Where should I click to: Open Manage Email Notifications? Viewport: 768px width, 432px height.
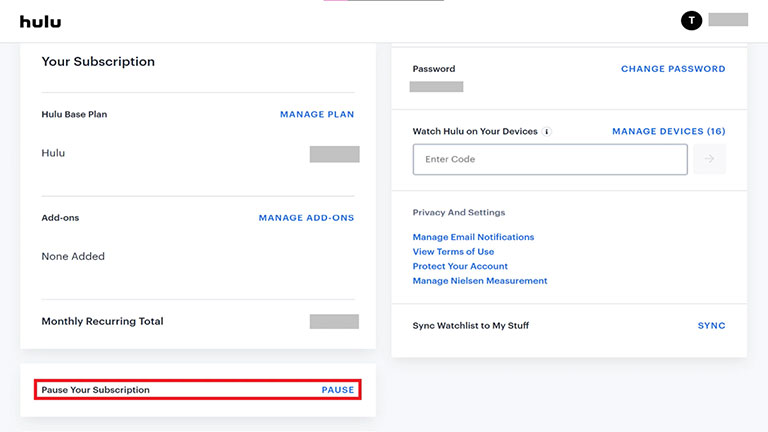pyautogui.click(x=473, y=237)
